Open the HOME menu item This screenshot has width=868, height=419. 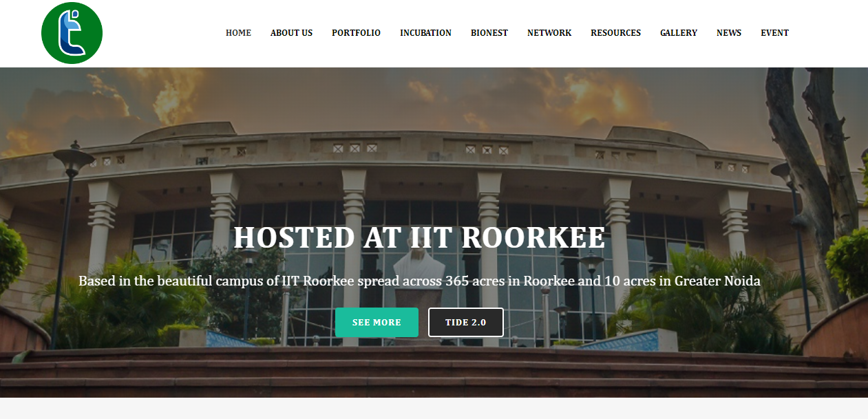238,33
